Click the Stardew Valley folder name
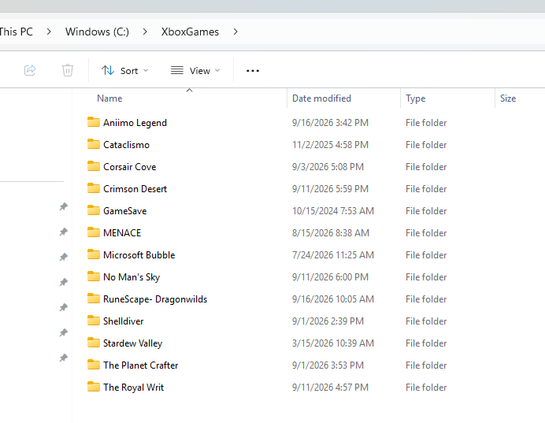The height and width of the screenshot is (423, 545). click(133, 343)
